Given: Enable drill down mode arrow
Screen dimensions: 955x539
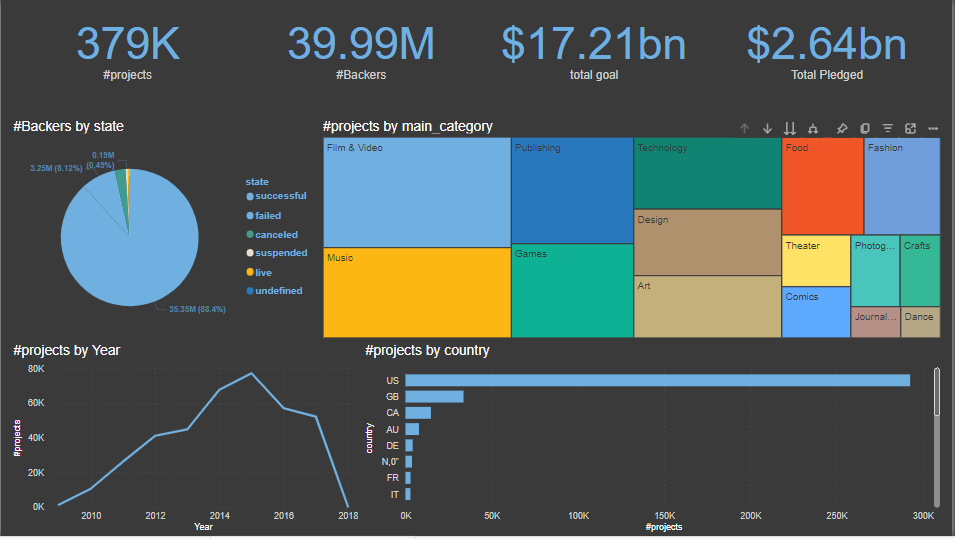Looking at the screenshot, I should pos(767,128).
